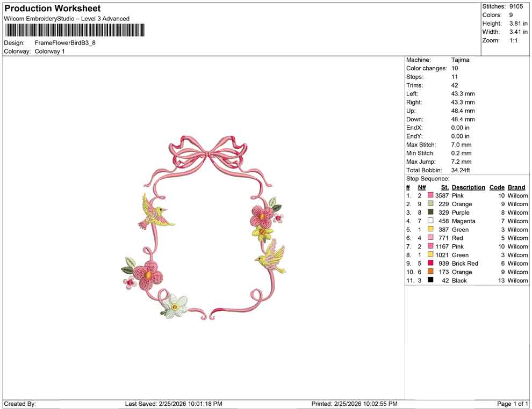This screenshot has width=532, height=409.
Task: Click the Wilcom EmbroideryStudio header label
Action: pyautogui.click(x=67, y=18)
